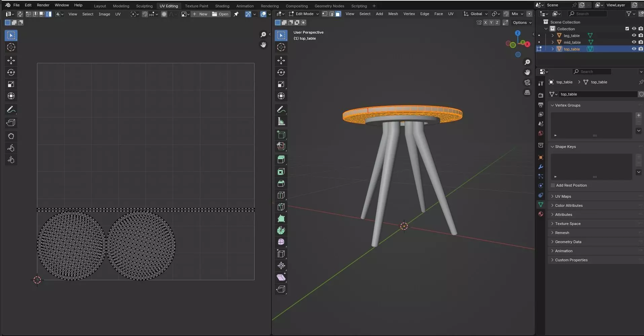Select mid_table in the outliner
This screenshot has height=336, width=644.
point(572,42)
